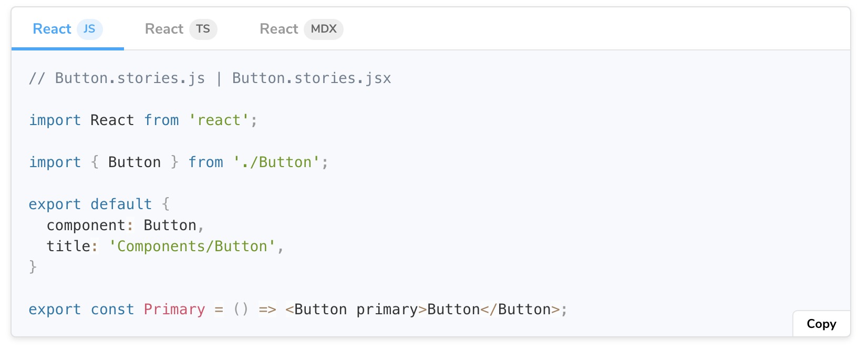The height and width of the screenshot is (350, 868).
Task: Switch to the React TS tab
Action: [181, 29]
